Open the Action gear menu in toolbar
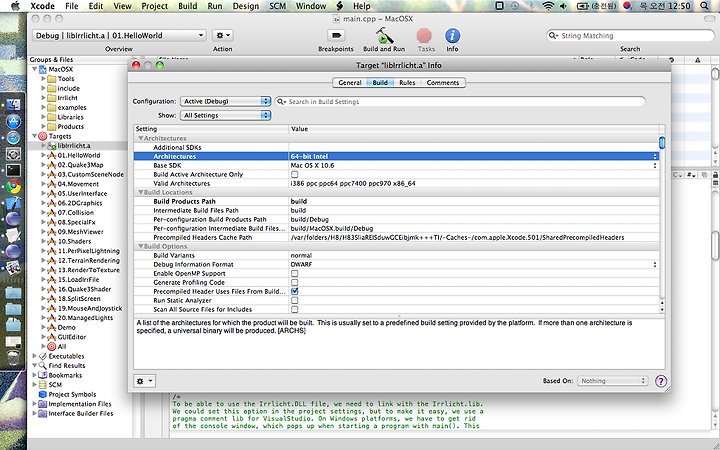Viewport: 720px width, 450px height. coord(223,35)
